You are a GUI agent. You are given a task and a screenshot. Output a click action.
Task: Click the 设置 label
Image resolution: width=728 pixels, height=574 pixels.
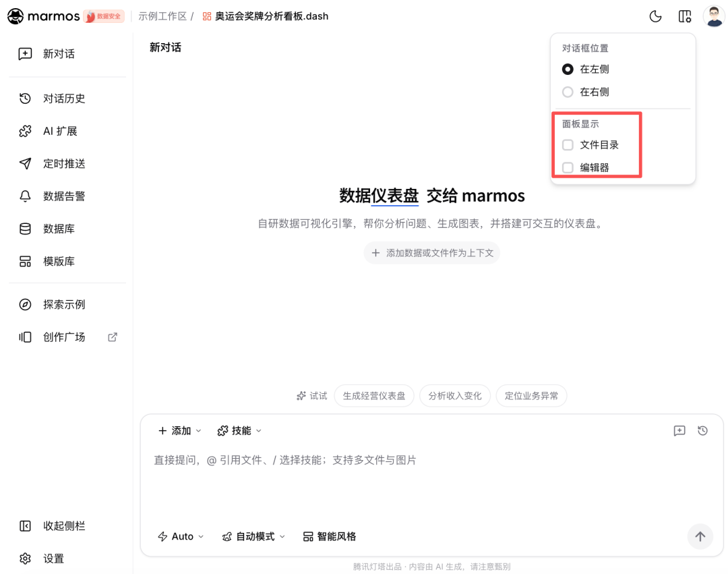coord(53,558)
